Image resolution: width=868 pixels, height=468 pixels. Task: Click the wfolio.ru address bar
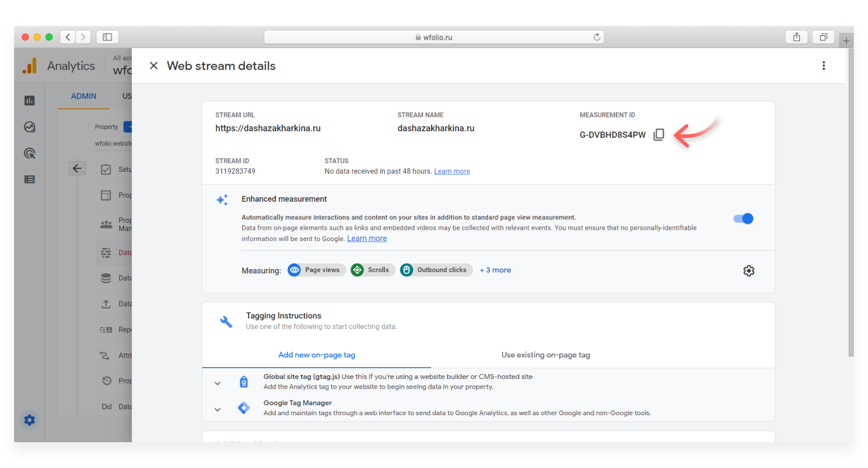[x=434, y=37]
